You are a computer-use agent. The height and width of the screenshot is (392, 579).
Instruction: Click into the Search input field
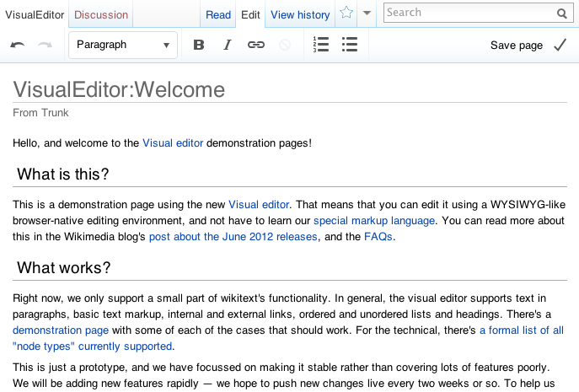pyautogui.click(x=468, y=13)
